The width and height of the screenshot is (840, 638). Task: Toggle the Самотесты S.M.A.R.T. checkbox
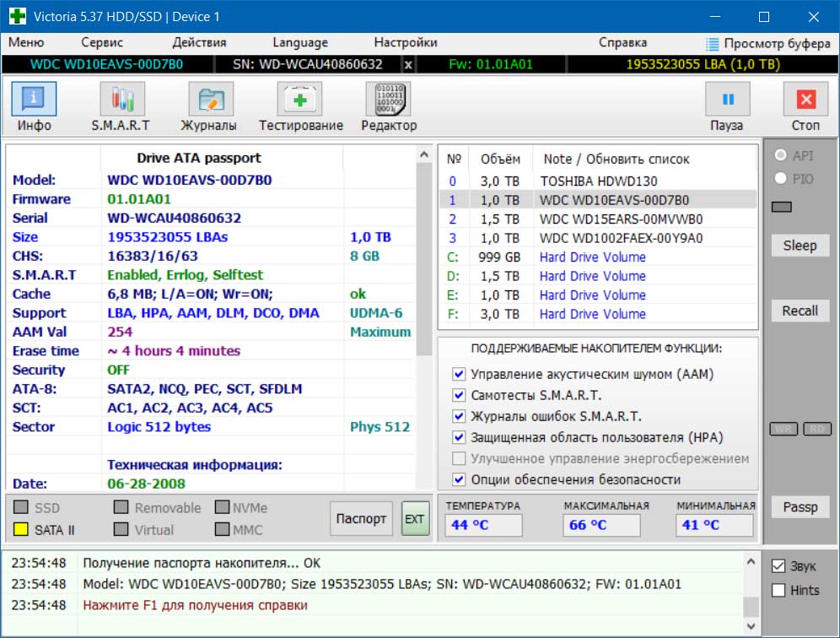(x=459, y=395)
